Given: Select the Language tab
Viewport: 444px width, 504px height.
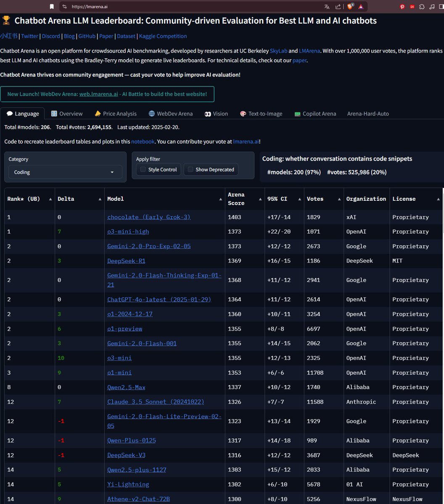Looking at the screenshot, I should [23, 114].
